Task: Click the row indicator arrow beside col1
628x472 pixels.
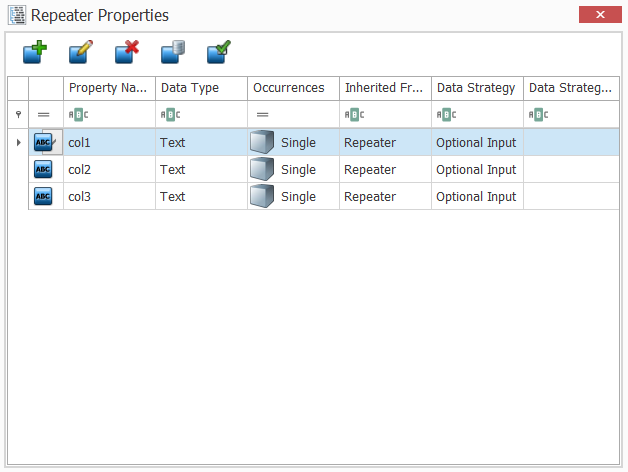Action: click(18, 142)
